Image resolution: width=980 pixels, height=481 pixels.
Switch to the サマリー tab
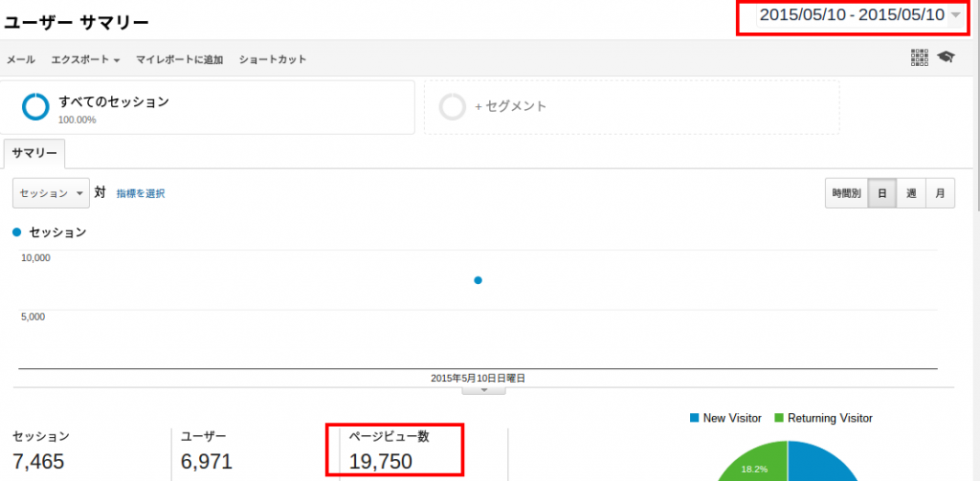[x=34, y=154]
